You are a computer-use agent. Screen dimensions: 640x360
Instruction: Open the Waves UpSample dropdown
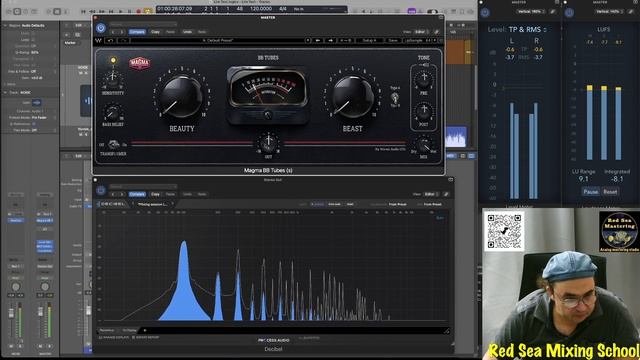[420, 41]
